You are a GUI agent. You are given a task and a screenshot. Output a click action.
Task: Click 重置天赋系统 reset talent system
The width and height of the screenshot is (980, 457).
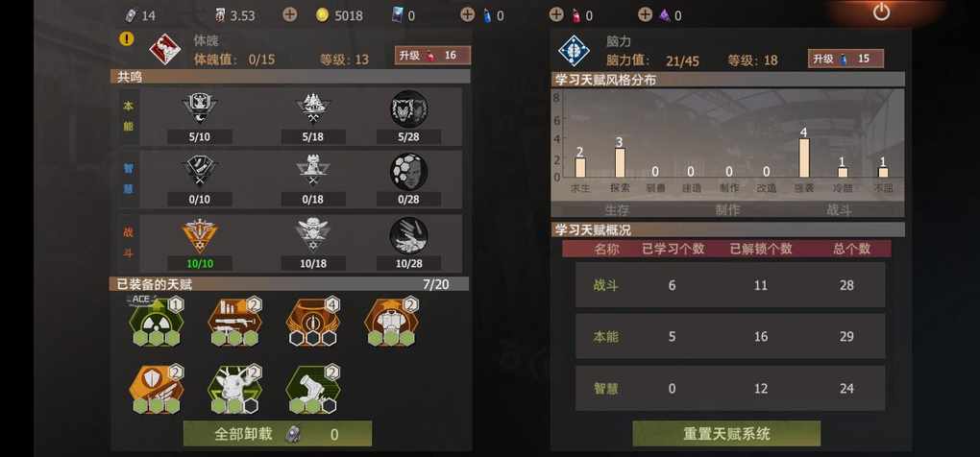click(726, 433)
